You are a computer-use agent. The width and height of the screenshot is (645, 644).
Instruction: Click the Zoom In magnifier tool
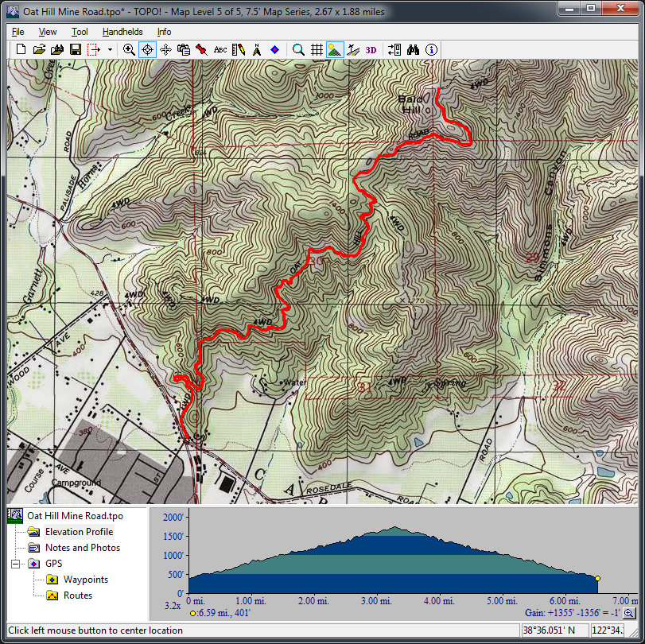coord(129,49)
